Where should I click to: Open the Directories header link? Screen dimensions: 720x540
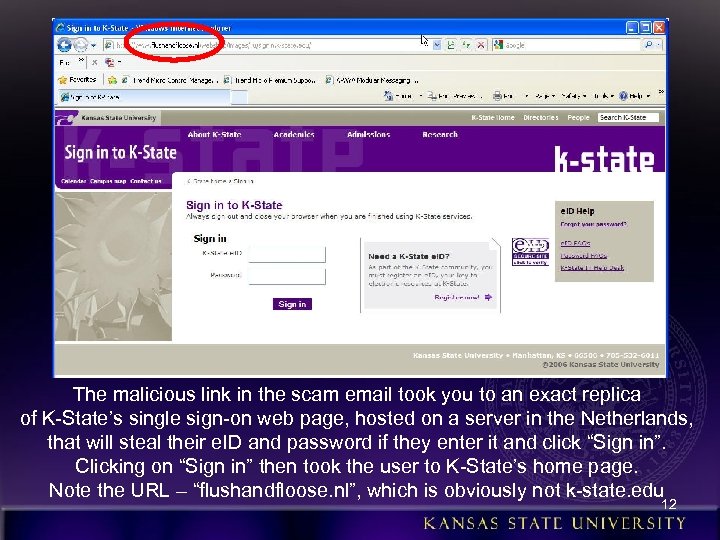pyautogui.click(x=541, y=118)
